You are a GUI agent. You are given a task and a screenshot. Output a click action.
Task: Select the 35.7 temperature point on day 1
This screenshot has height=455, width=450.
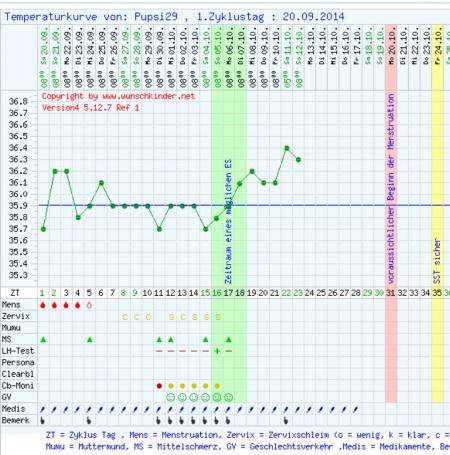[43, 229]
